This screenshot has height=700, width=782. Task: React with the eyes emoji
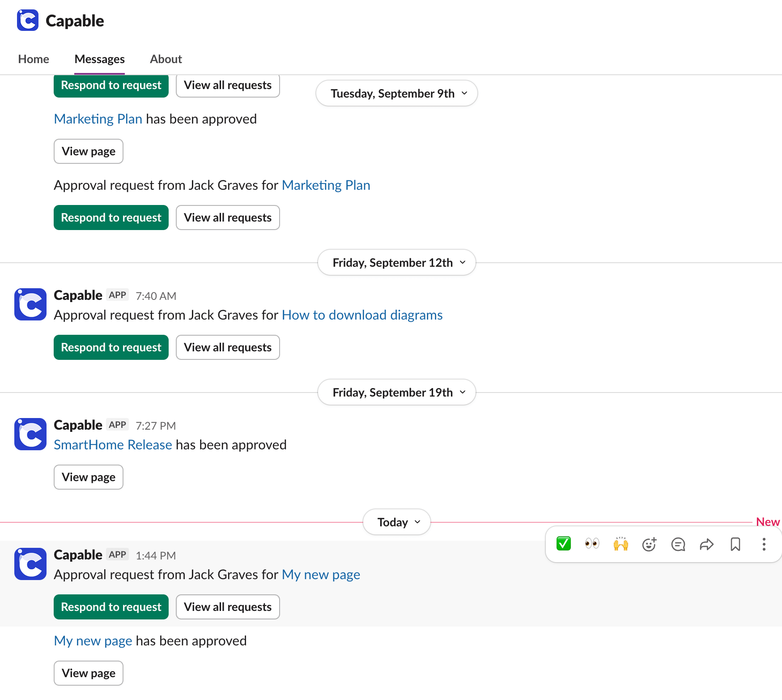click(x=592, y=544)
